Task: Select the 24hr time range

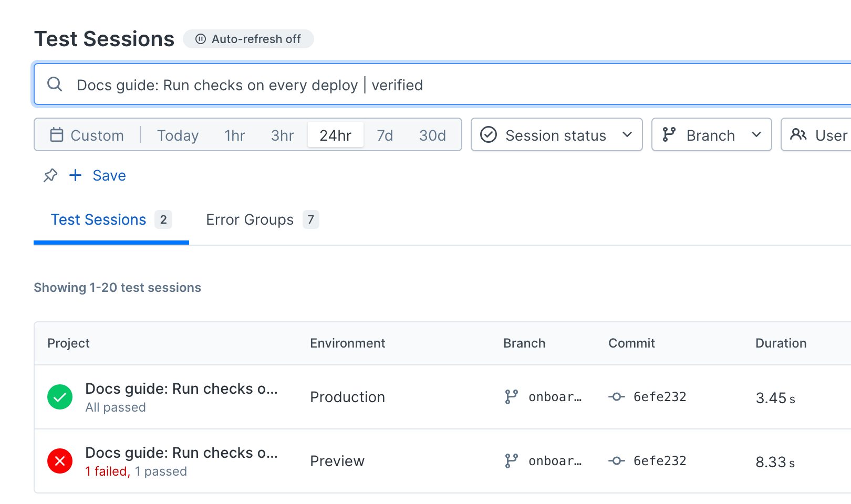Action: pos(335,135)
